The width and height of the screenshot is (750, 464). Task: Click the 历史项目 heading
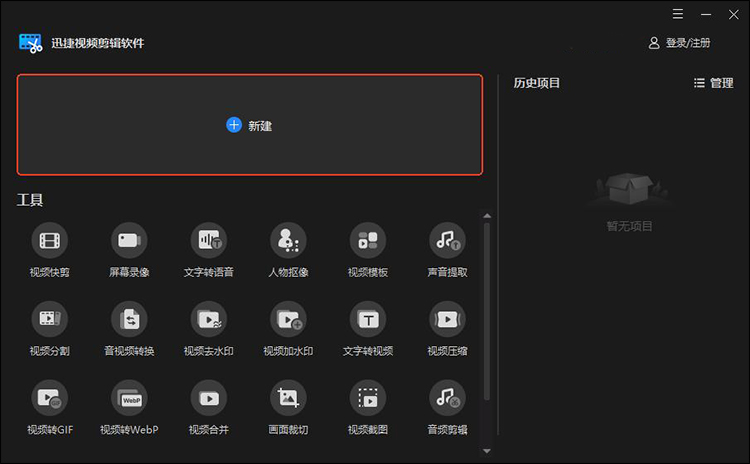click(x=537, y=83)
